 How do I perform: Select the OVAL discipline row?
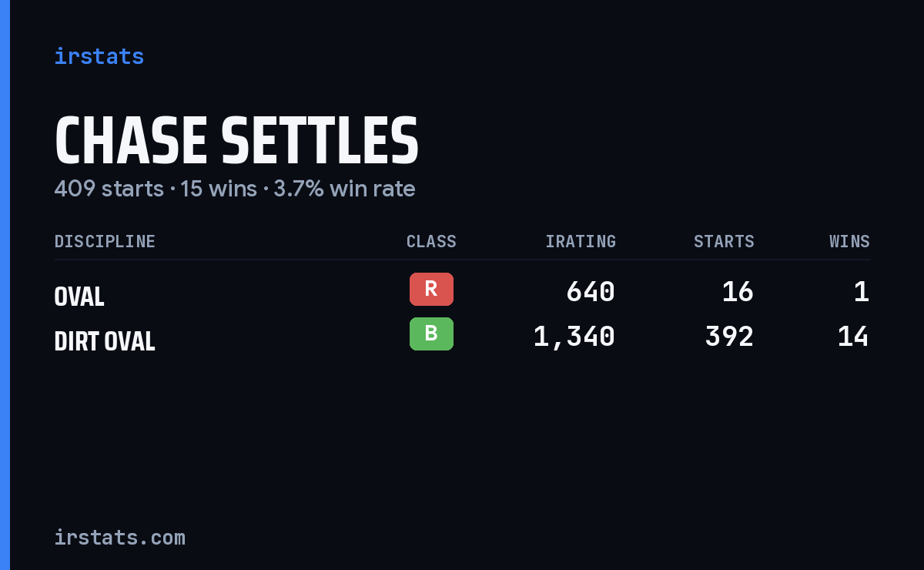(462, 292)
